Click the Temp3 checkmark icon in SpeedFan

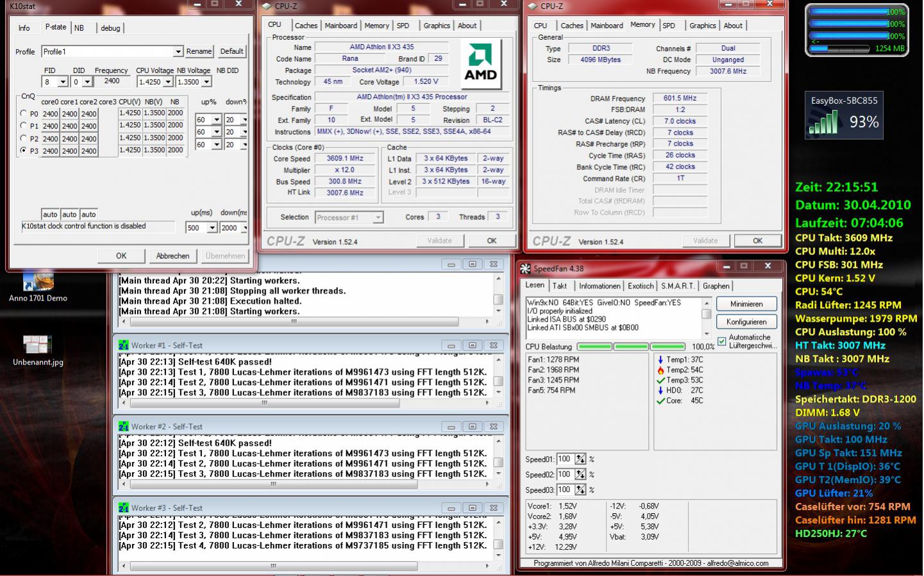coord(660,380)
